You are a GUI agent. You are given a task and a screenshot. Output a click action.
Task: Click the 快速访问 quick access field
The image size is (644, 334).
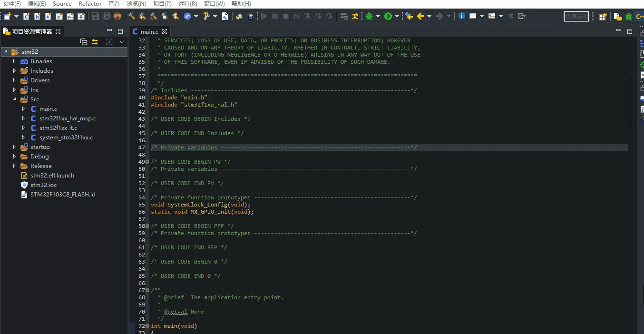click(x=576, y=17)
